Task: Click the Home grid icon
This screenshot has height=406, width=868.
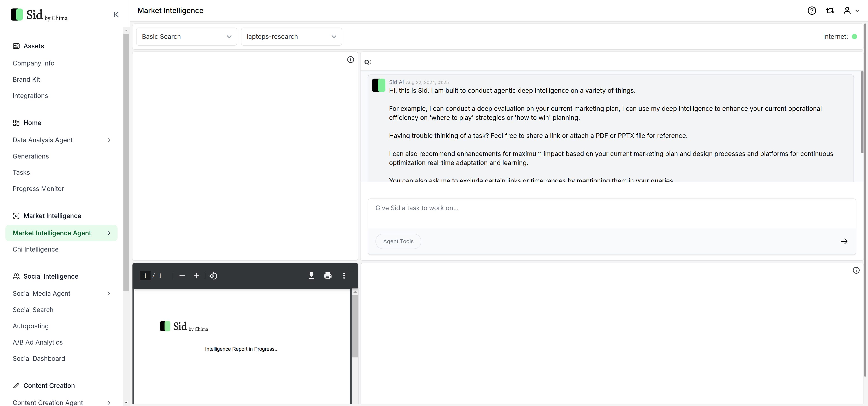Action: click(16, 123)
